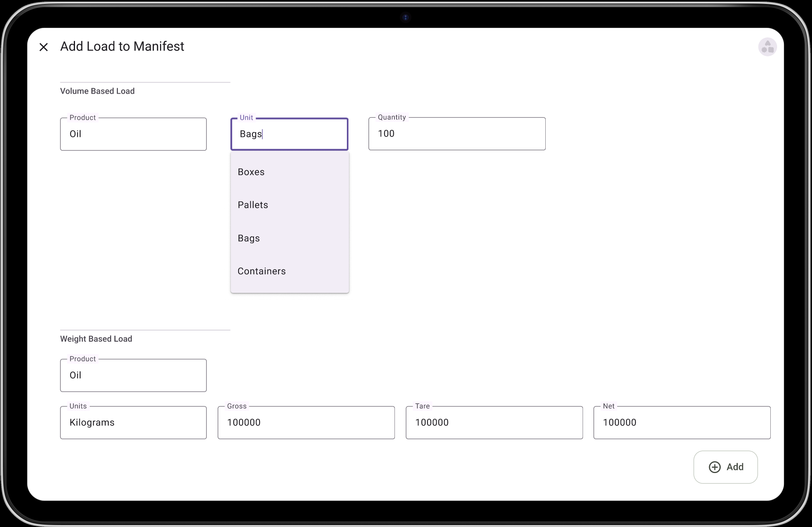Click the Volume Based Load section heading

[x=97, y=91]
